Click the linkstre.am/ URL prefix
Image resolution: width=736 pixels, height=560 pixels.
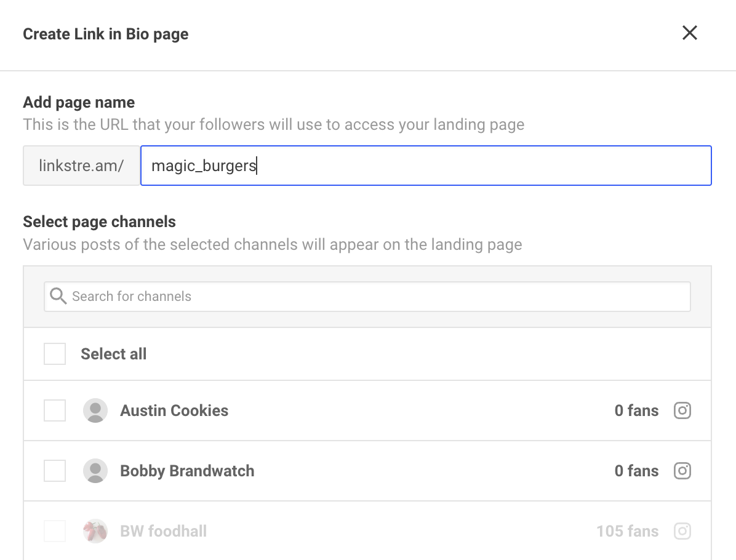click(82, 166)
